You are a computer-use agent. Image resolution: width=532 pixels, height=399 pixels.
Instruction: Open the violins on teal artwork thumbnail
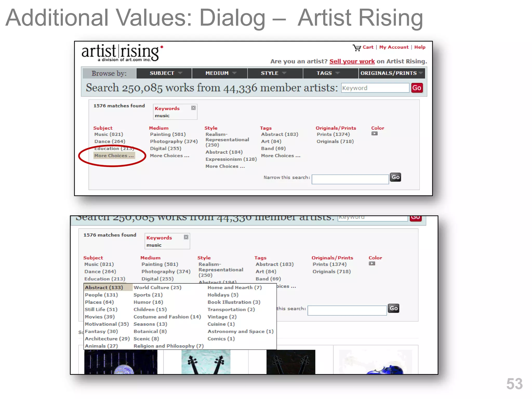click(206, 362)
